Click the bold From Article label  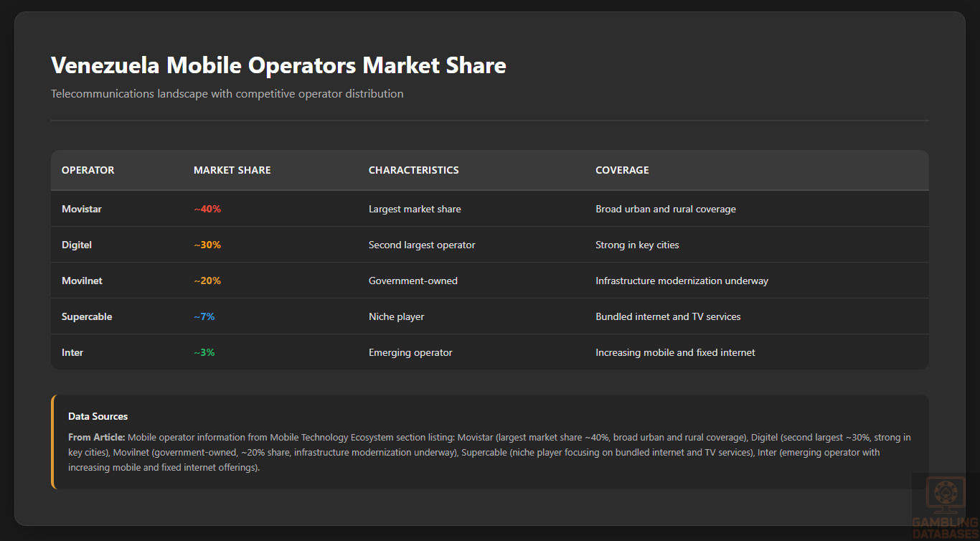96,437
